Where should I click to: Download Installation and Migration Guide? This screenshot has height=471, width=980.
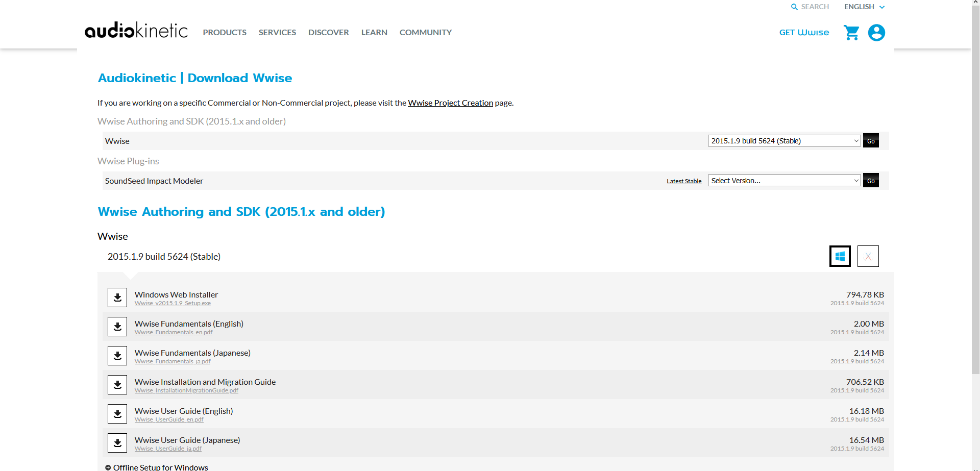point(117,385)
